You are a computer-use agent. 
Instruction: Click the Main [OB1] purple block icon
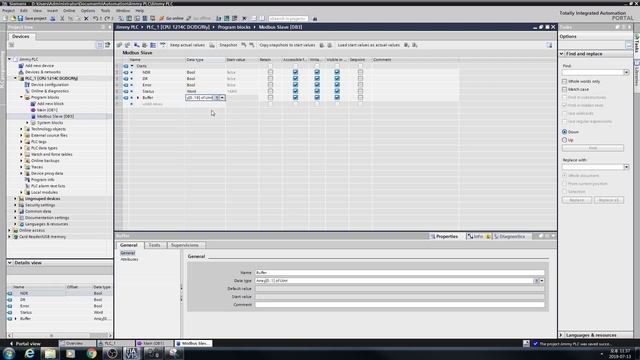[x=33, y=110]
